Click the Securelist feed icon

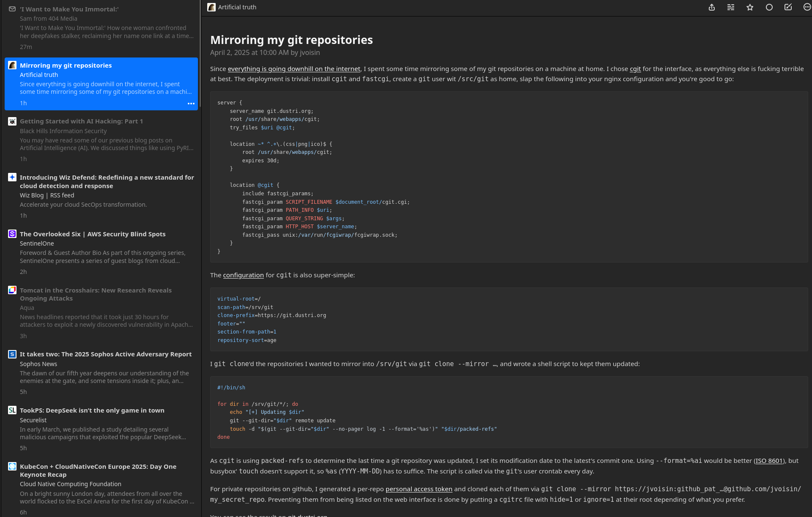click(12, 410)
